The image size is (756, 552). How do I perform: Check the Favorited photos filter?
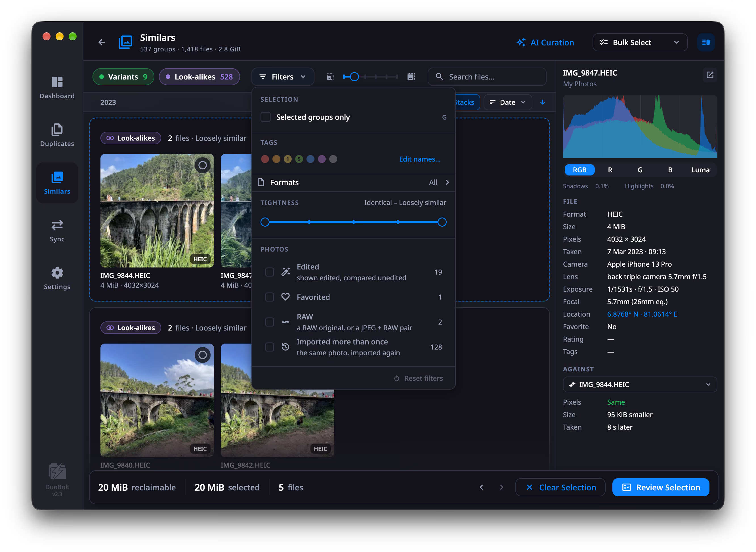[x=270, y=297]
